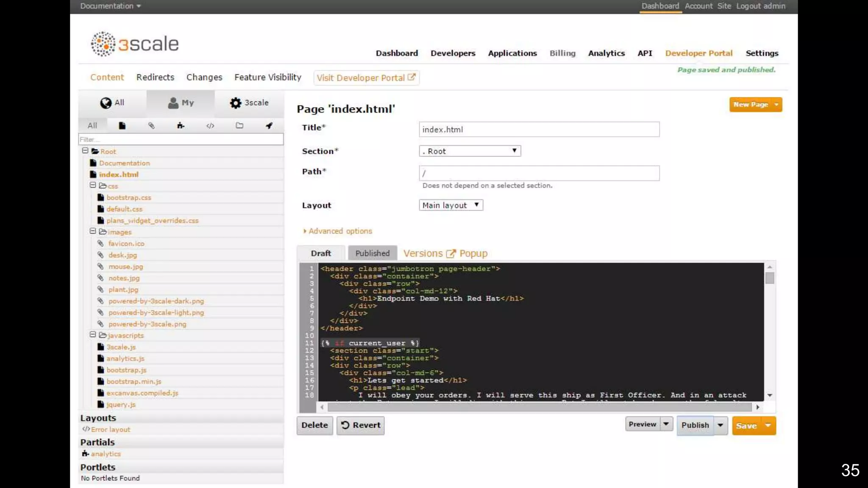Open the Layout dropdown showing Main layout

[451, 205]
